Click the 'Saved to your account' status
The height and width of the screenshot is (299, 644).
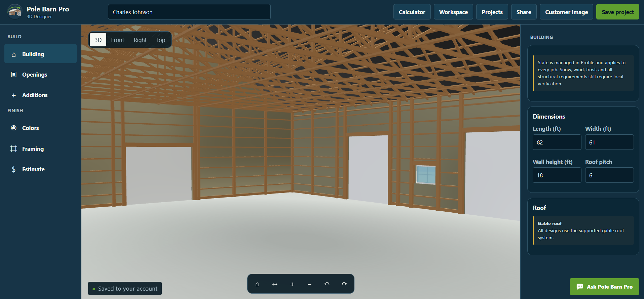click(125, 289)
